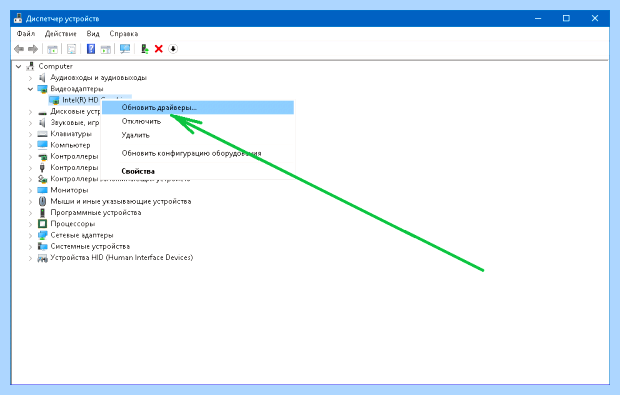Click the mouse icon beside Мыши и иные указывающие
620x395 pixels.
tap(42, 201)
